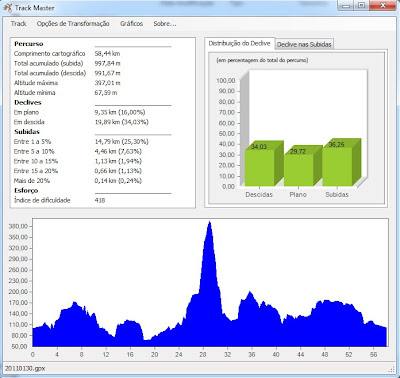The width and height of the screenshot is (400, 378).
Task: Click the Comprimento cartográfico value 58,44 km
Action: tap(107, 53)
